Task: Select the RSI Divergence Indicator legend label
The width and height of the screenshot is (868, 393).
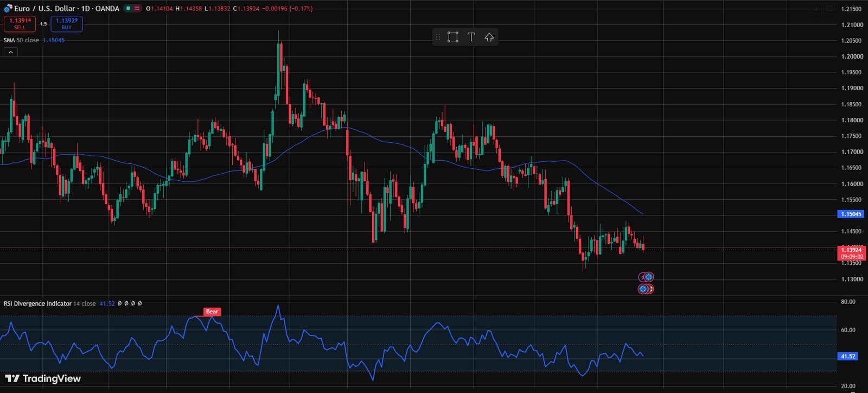Action: pyautogui.click(x=37, y=303)
